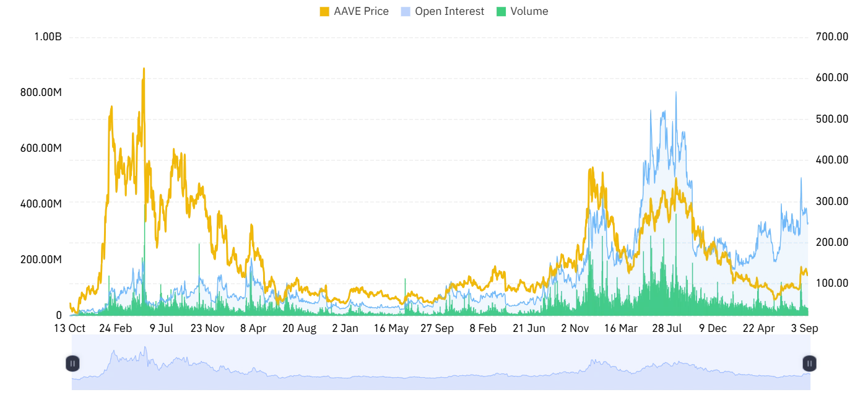Image resolution: width=868 pixels, height=418 pixels.
Task: Click the '28 Jul' date label
Action: click(667, 328)
